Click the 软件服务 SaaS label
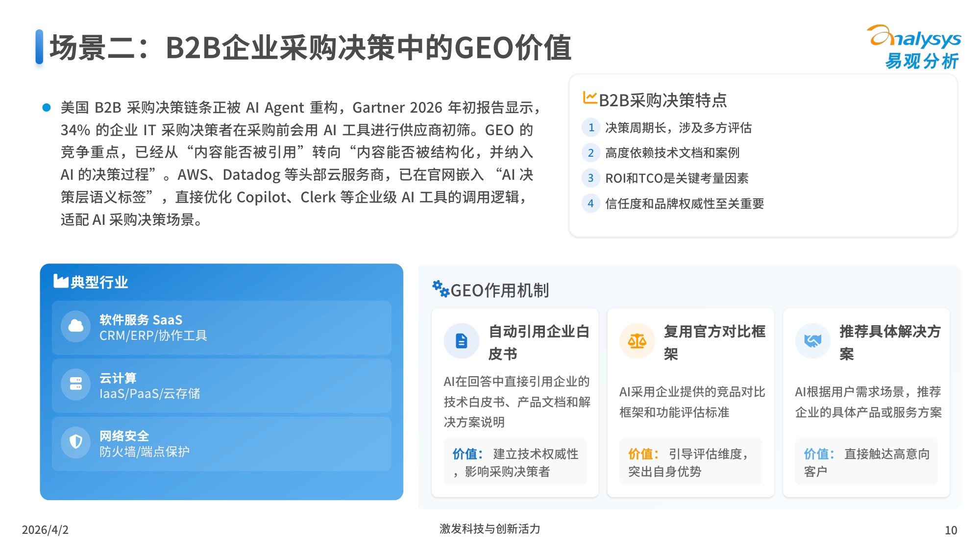The width and height of the screenshot is (980, 551). pos(141,320)
